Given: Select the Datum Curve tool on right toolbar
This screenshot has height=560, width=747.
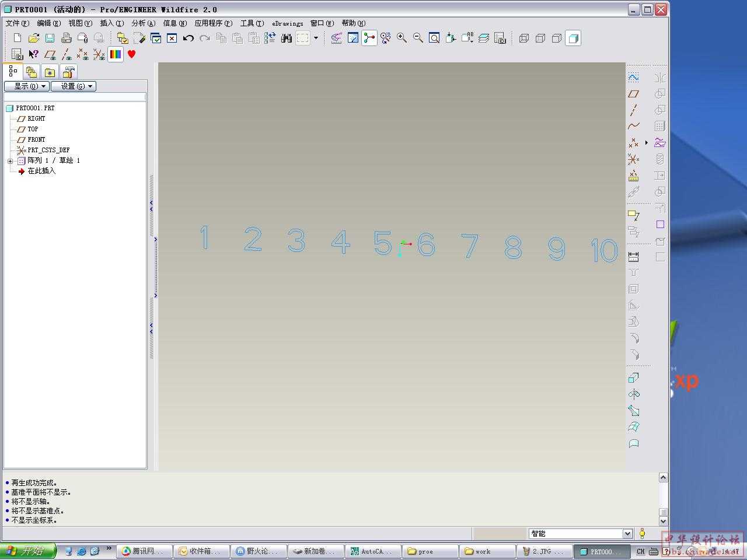Looking at the screenshot, I should coord(633,127).
